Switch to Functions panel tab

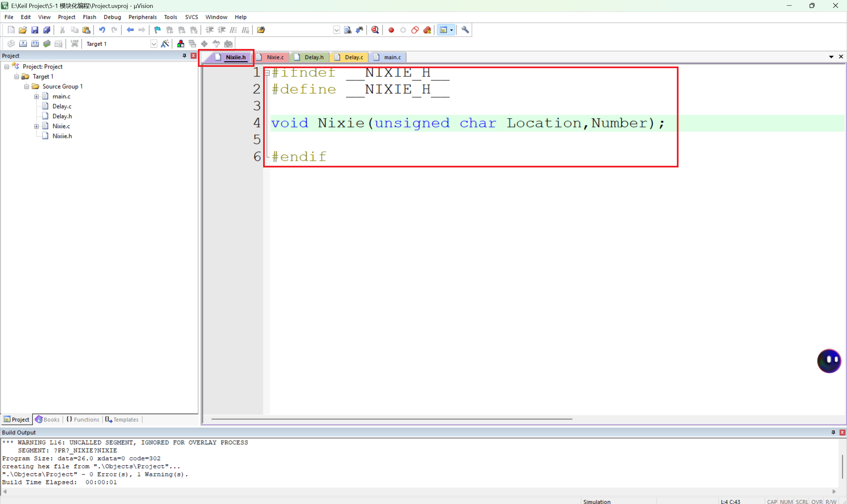(x=83, y=419)
